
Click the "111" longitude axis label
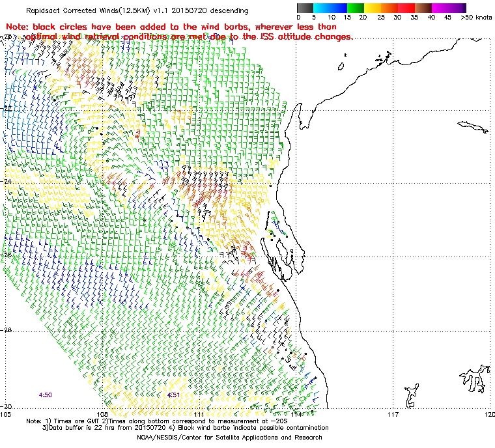click(x=199, y=414)
